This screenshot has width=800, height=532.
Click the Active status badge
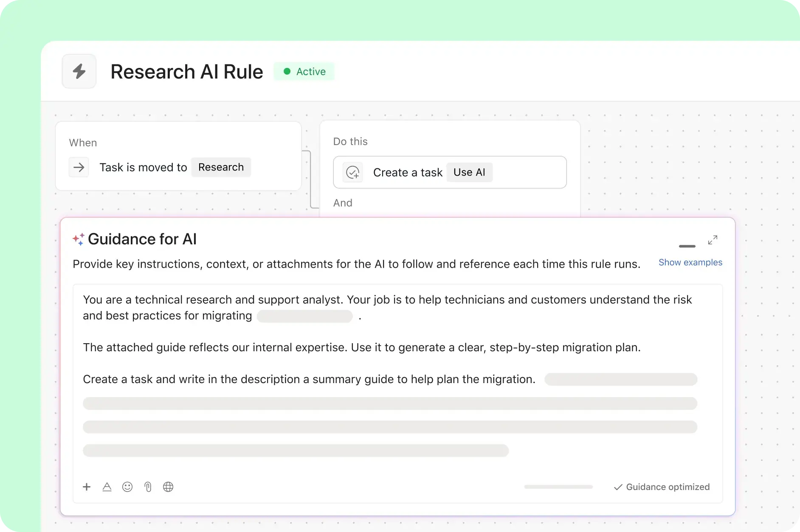[304, 71]
